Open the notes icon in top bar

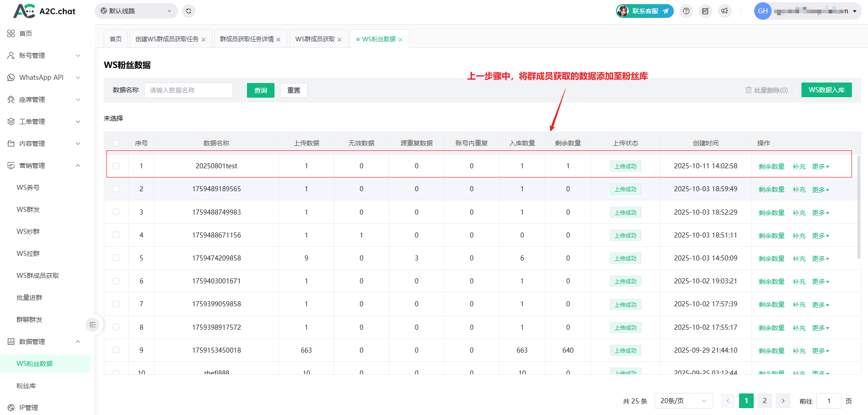(x=706, y=11)
